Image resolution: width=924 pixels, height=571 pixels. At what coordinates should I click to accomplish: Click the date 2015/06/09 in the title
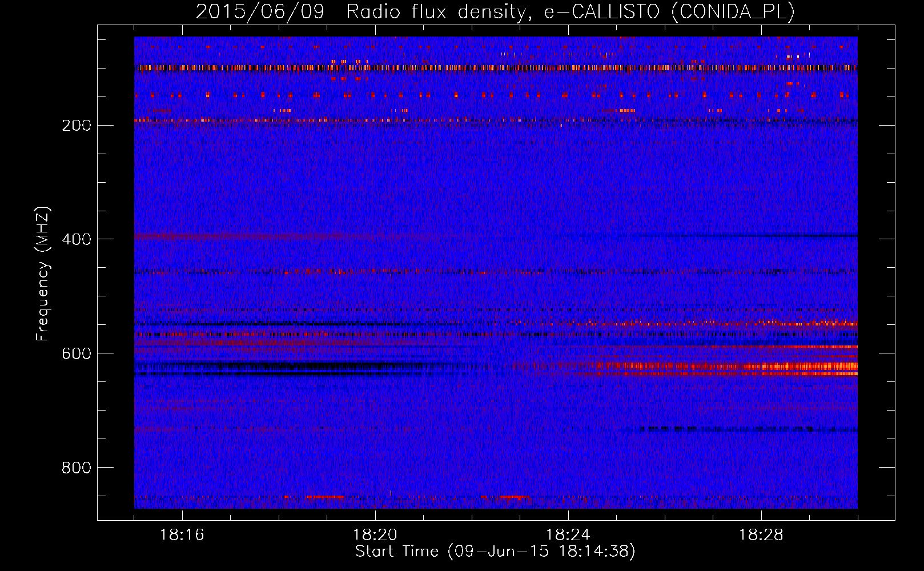click(260, 11)
